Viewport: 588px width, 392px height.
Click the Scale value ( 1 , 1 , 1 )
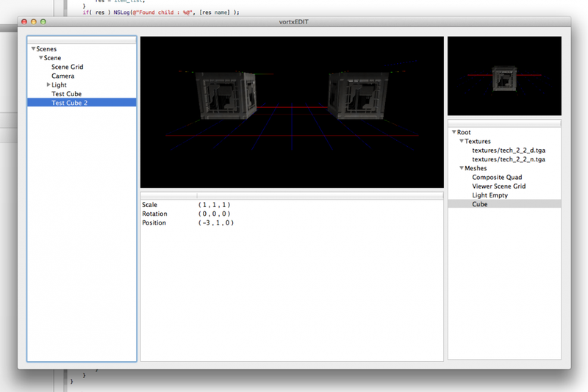click(x=214, y=204)
